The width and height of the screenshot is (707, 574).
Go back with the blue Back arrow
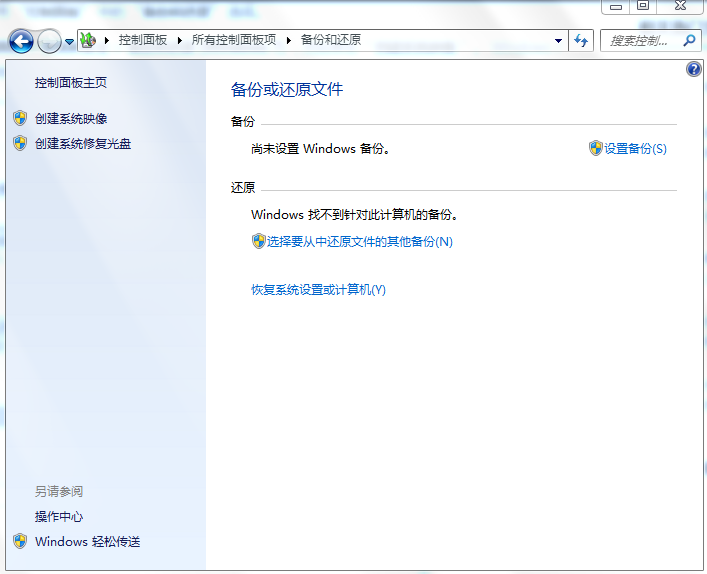pyautogui.click(x=21, y=41)
